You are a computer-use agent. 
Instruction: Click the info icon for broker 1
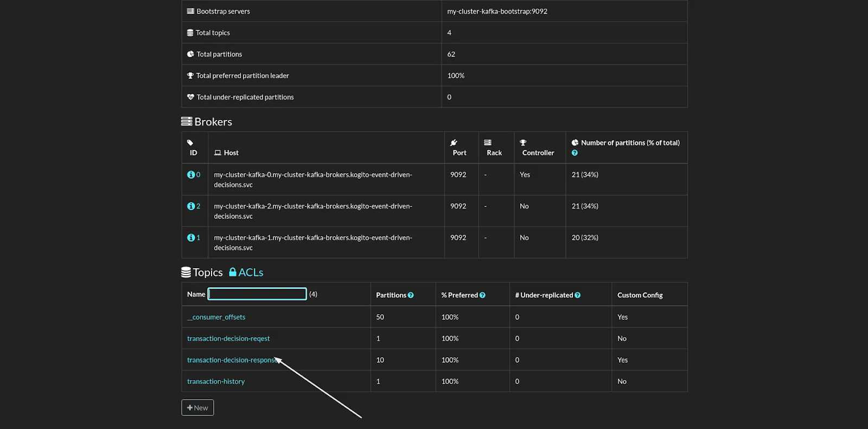[191, 238]
